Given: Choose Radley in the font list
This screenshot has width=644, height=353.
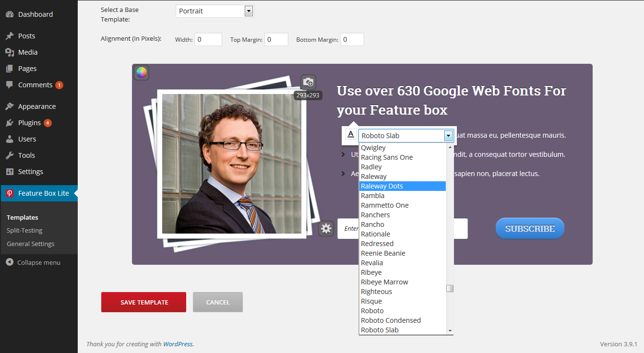Looking at the screenshot, I should (403, 167).
